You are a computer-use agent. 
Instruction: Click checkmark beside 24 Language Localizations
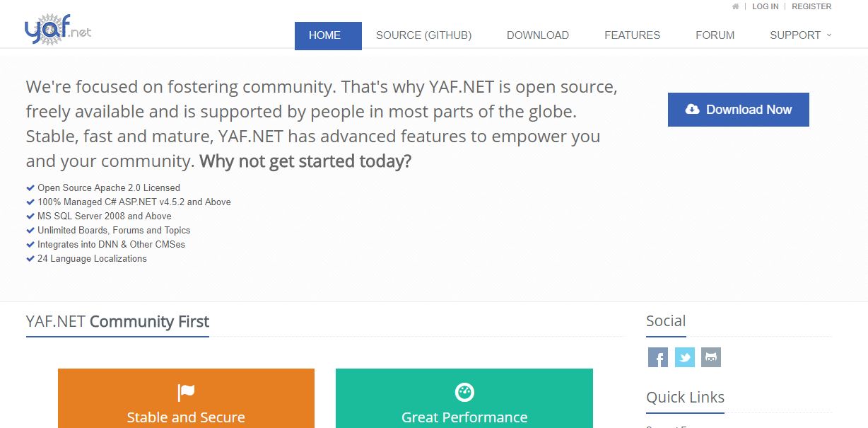click(30, 258)
